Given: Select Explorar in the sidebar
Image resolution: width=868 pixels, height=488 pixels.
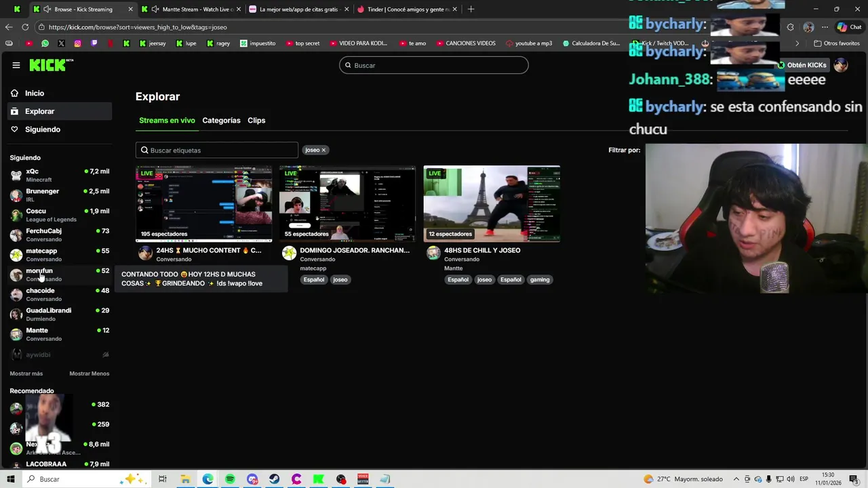Looking at the screenshot, I should [60, 111].
